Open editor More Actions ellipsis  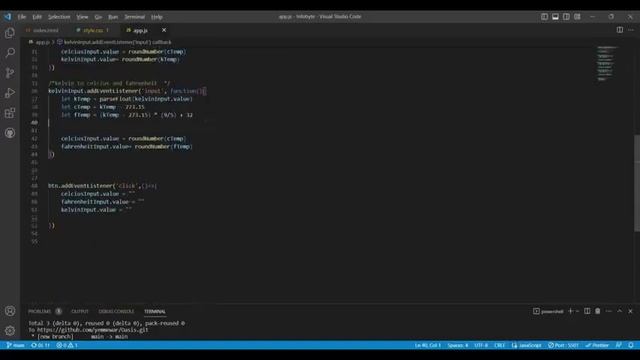coord(631,30)
